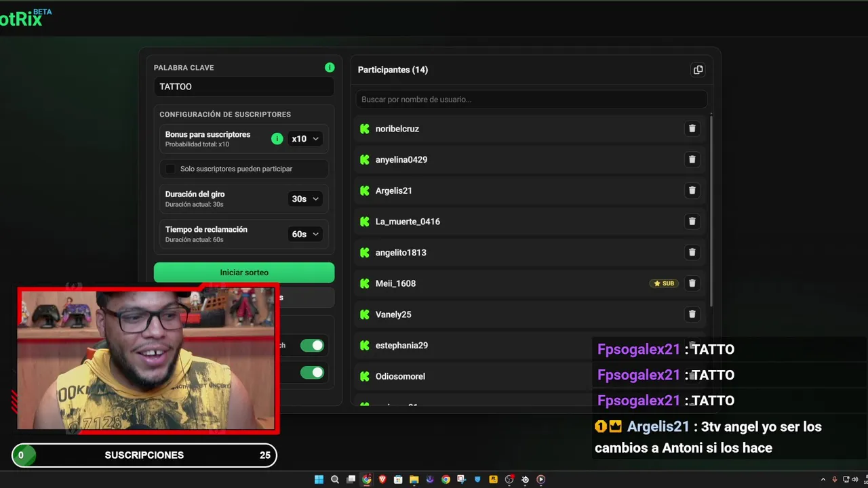This screenshot has height=488, width=868.
Task: Click the Kick logo beside Meii_1608
Action: pos(364,283)
